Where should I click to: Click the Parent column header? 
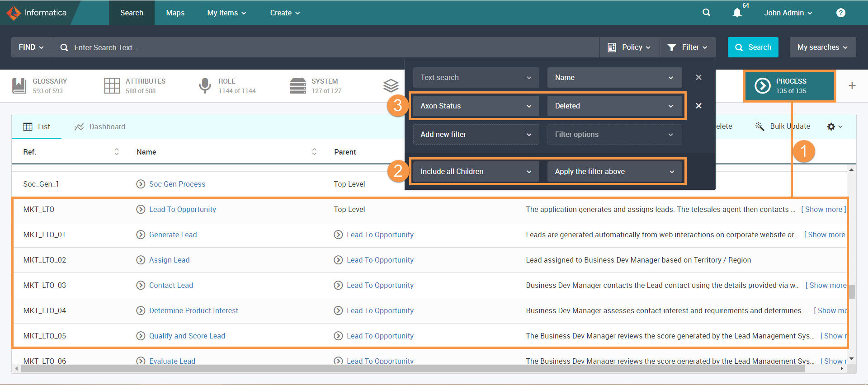click(345, 152)
